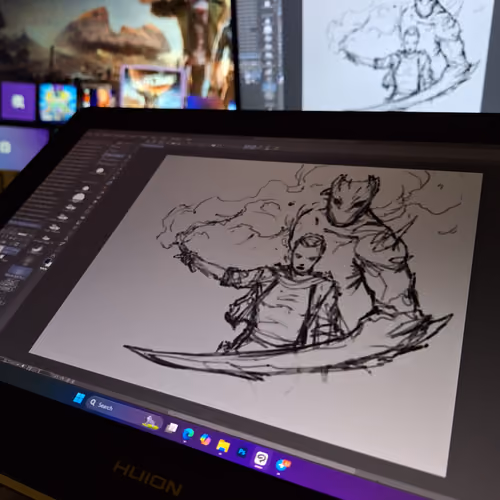This screenshot has height=500, width=500.
Task: Switch to Clip Studio Paint on taskbar
Action: (261, 458)
